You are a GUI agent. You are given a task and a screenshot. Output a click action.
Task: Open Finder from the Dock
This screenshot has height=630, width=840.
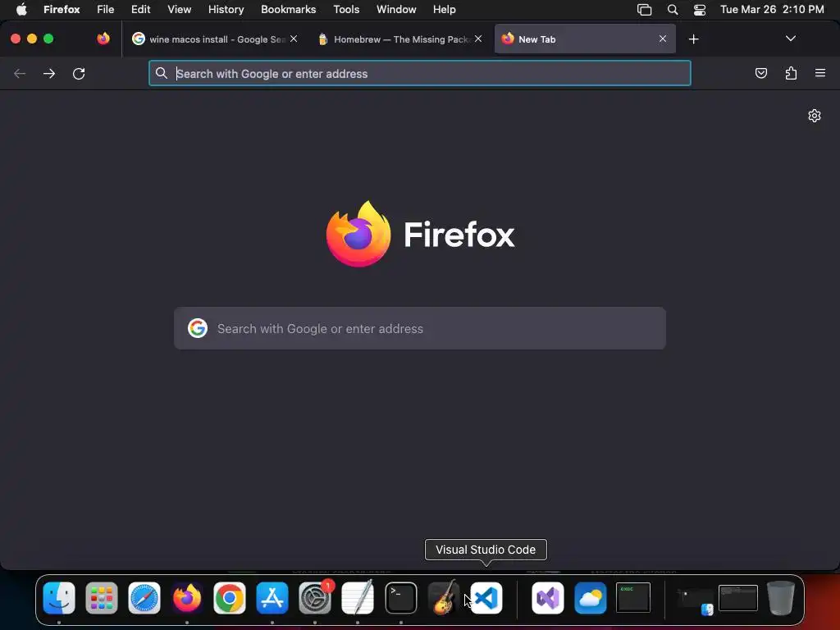(x=59, y=598)
